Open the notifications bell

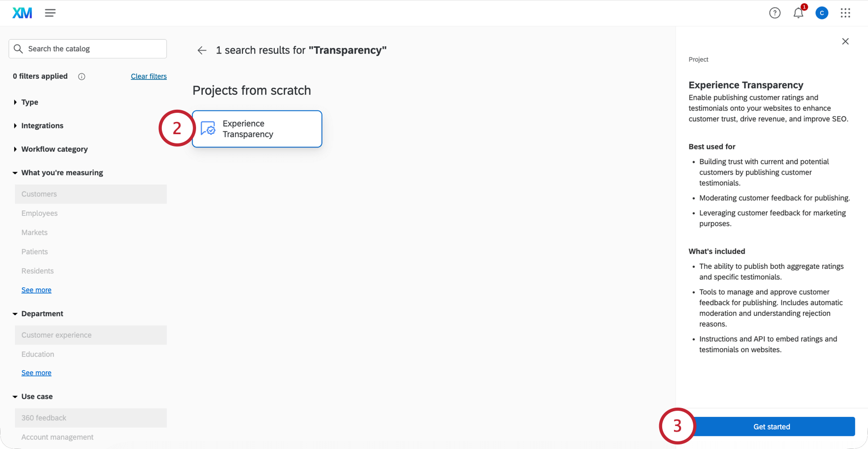(x=798, y=13)
